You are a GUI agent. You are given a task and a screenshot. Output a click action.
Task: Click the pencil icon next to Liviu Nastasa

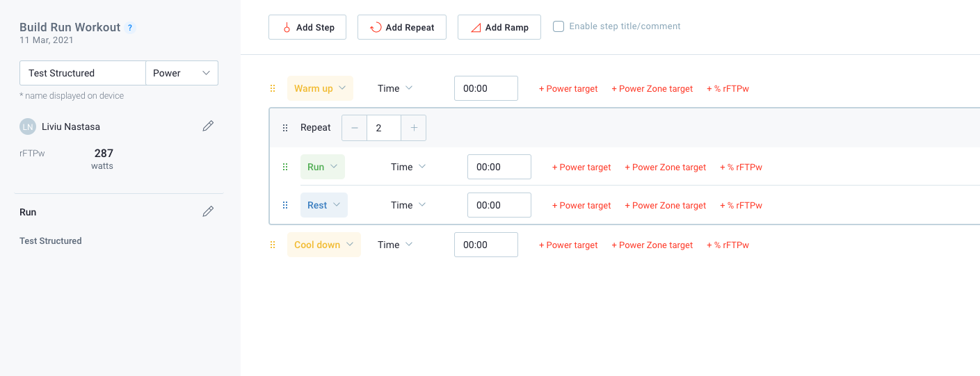click(x=208, y=126)
